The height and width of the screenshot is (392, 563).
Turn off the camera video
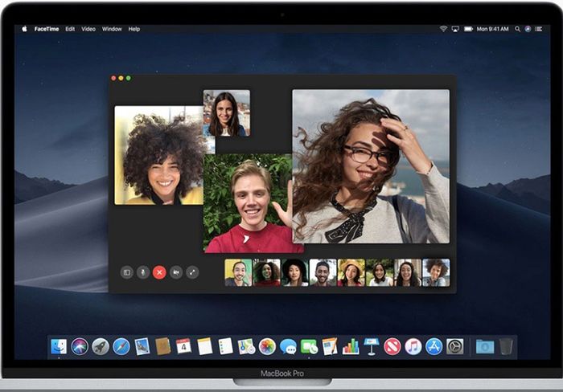click(x=176, y=272)
